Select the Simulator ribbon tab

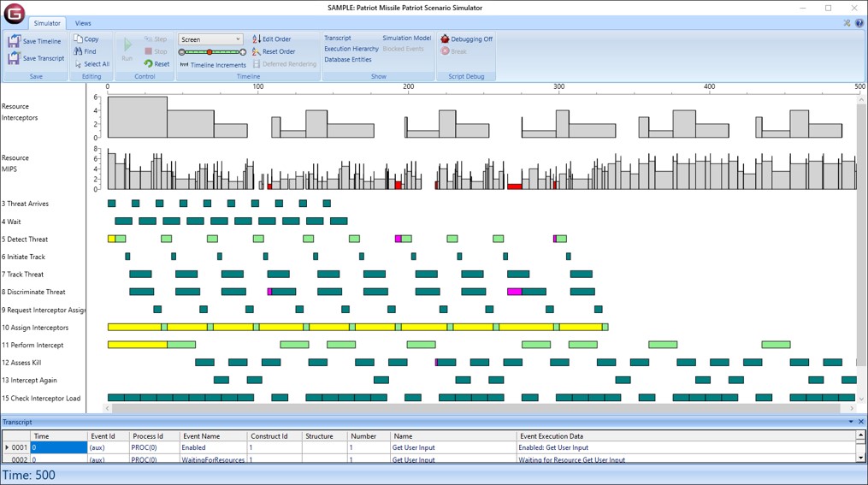(x=47, y=23)
